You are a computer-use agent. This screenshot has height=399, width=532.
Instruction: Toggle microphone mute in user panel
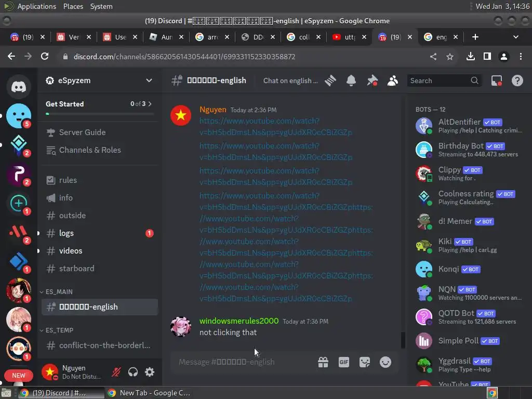point(116,372)
